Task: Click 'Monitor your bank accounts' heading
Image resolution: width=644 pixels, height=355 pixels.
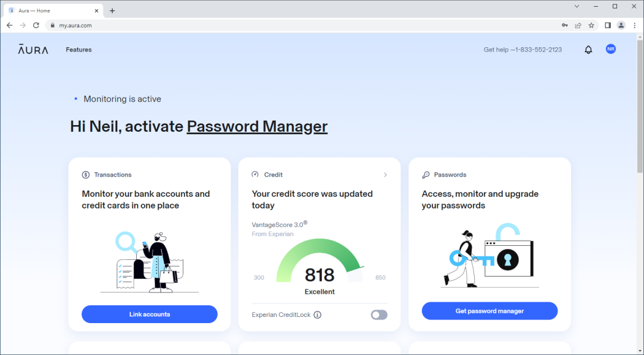Action: click(x=146, y=199)
